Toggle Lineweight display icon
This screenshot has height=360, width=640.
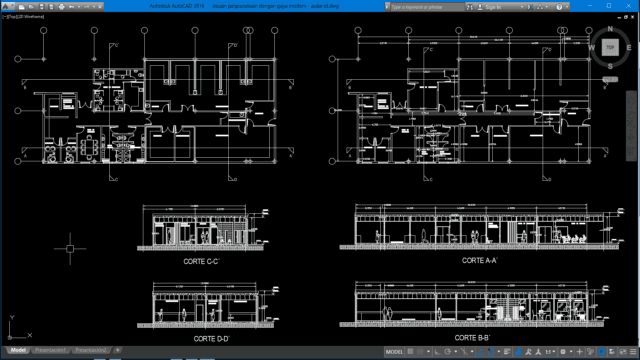(x=507, y=351)
